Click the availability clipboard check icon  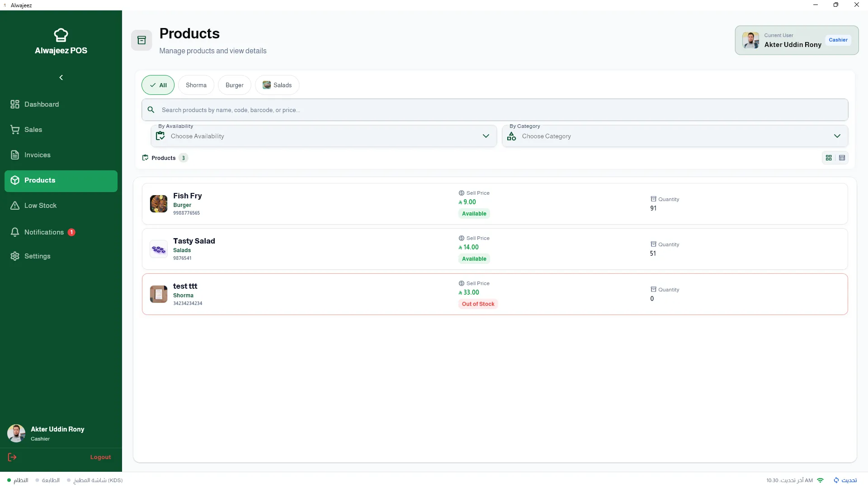click(160, 136)
